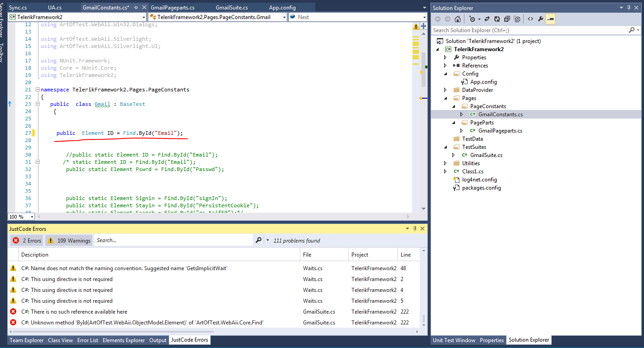Open Properties via the wrench icon
Viewport: 644px width, 348px height.
[x=540, y=19]
